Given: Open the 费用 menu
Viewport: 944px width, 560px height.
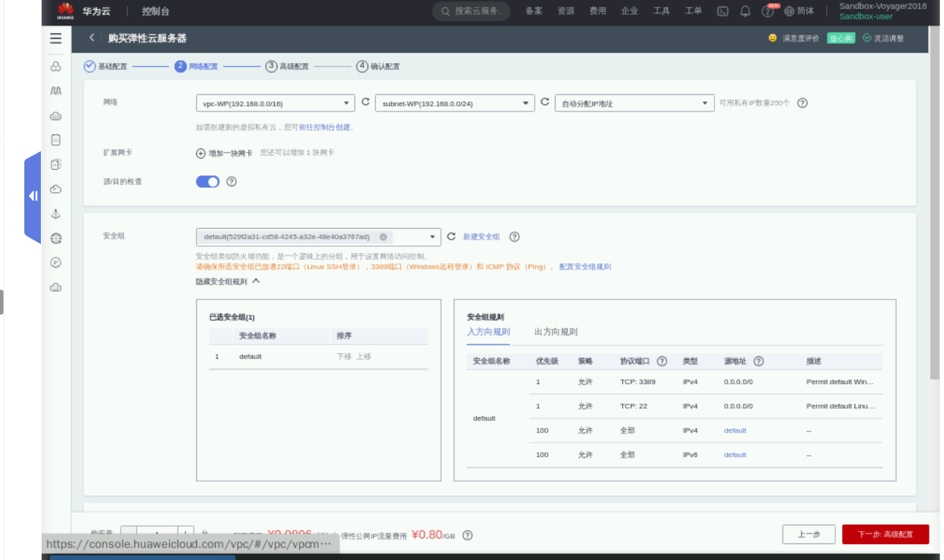Looking at the screenshot, I should pos(598,11).
